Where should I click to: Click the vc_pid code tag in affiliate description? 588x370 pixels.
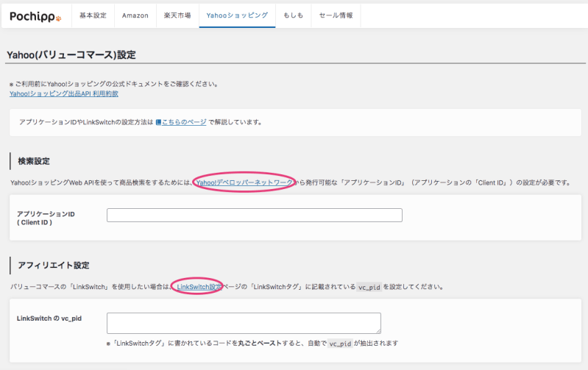[x=369, y=287]
